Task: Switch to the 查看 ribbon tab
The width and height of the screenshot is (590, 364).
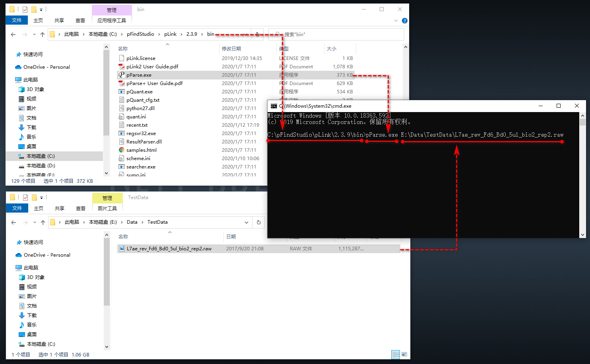Action: pyautogui.click(x=80, y=20)
